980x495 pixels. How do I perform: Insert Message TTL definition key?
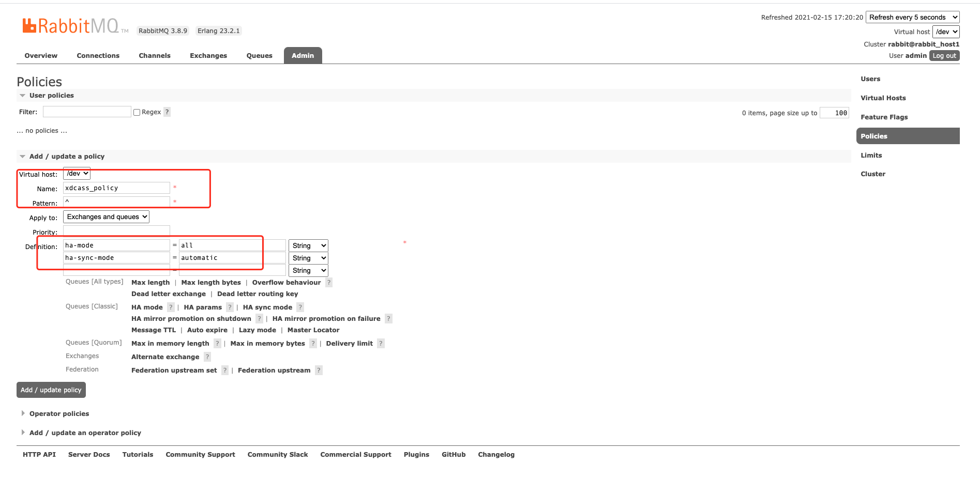coord(154,330)
